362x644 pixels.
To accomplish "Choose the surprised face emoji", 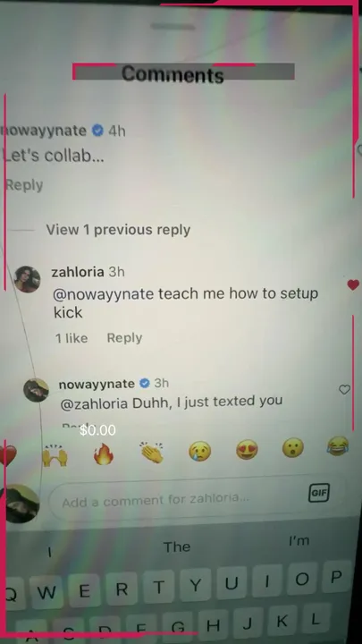I will coord(293,448).
